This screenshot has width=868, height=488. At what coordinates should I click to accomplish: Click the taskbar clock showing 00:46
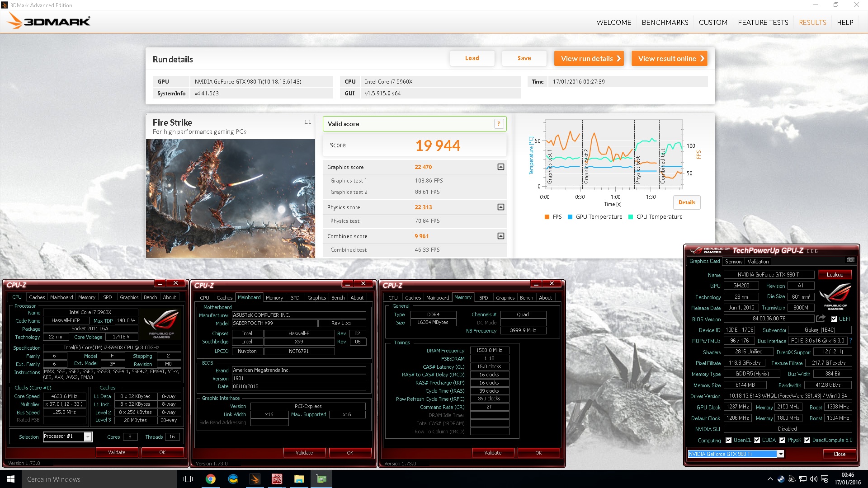click(x=848, y=479)
